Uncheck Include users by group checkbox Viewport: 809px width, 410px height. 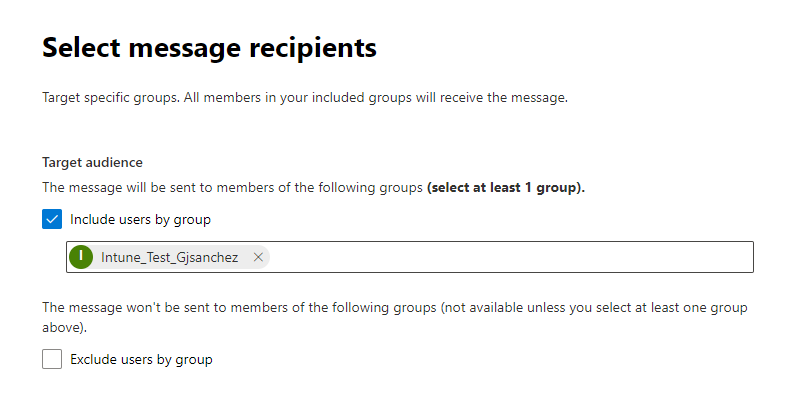(x=52, y=219)
